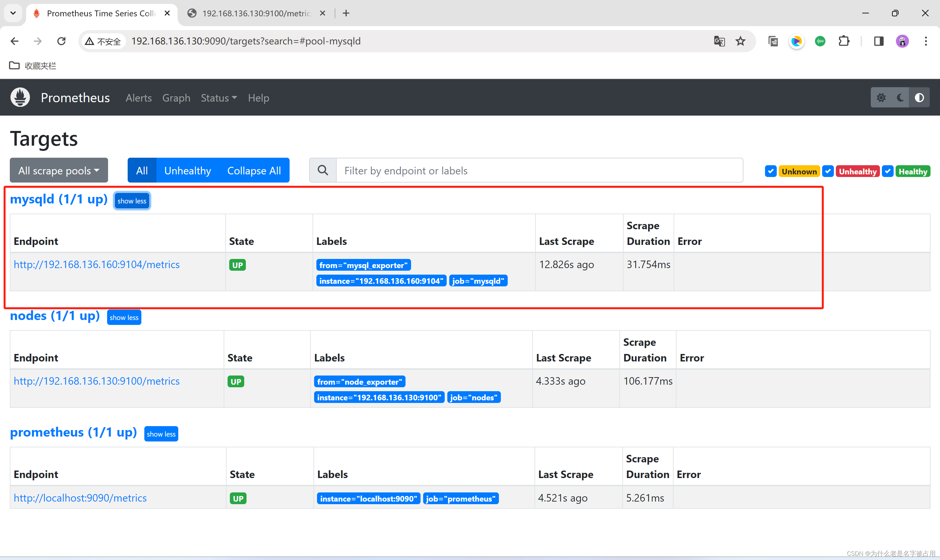Open the Status navigation dropdown
The image size is (940, 560).
pos(219,98)
